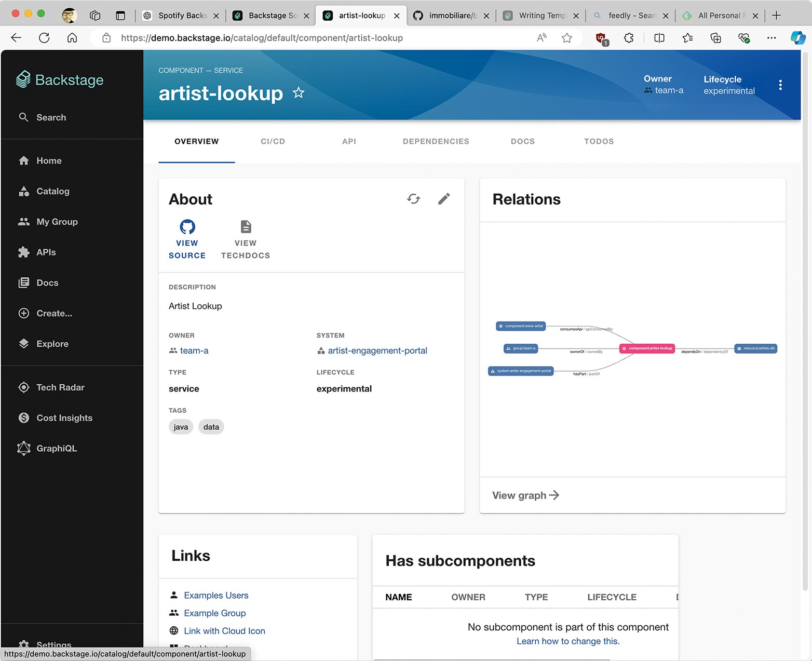
Task: Select group:team-a node in graph
Action: pos(521,348)
